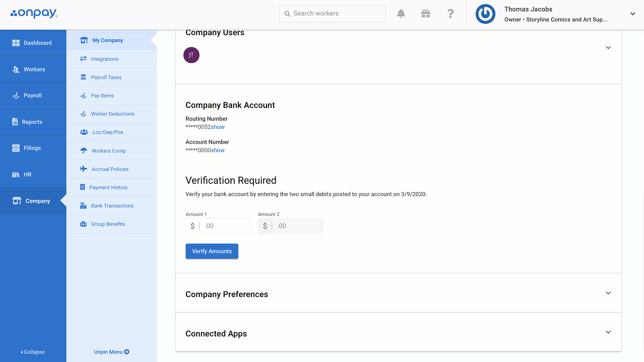The height and width of the screenshot is (362, 644).
Task: Expand the Company Users section
Action: [608, 48]
